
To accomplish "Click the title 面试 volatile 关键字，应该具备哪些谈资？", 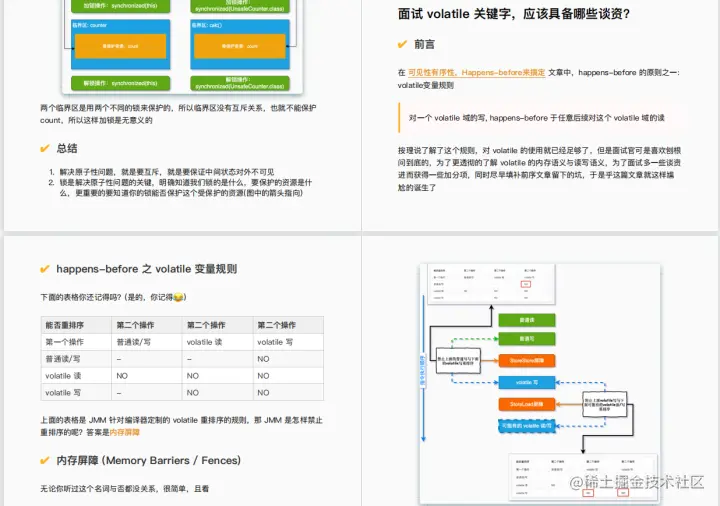I will [x=513, y=14].
